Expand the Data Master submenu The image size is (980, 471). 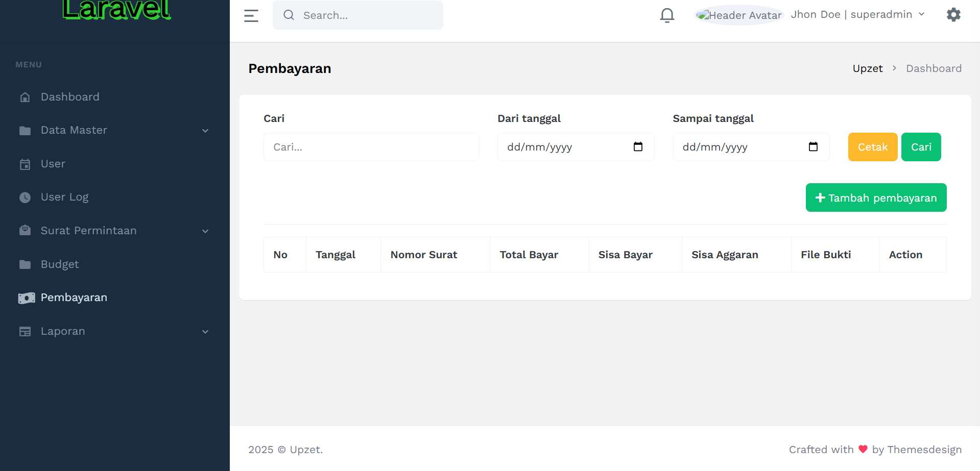pos(205,131)
